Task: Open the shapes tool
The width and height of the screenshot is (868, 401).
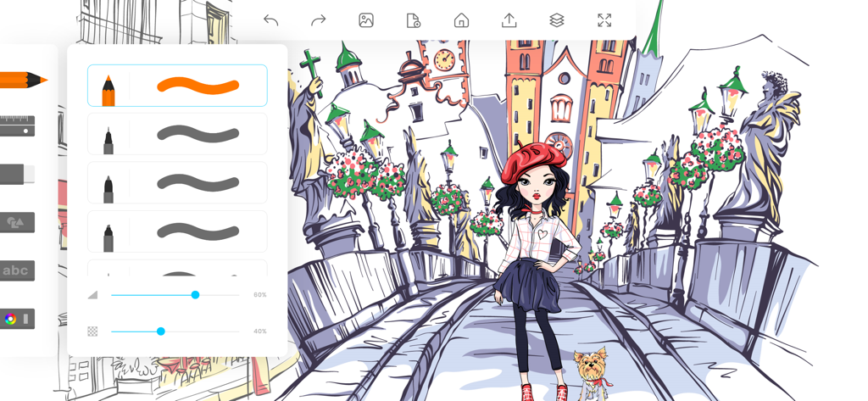Action: (x=17, y=223)
